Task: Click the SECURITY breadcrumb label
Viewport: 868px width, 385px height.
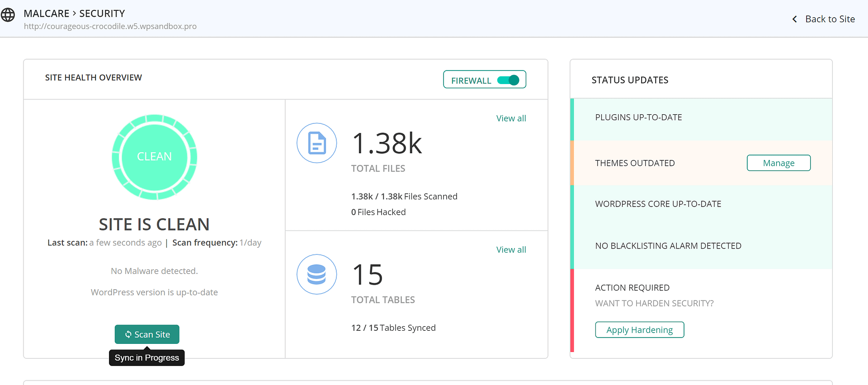Action: coord(102,14)
